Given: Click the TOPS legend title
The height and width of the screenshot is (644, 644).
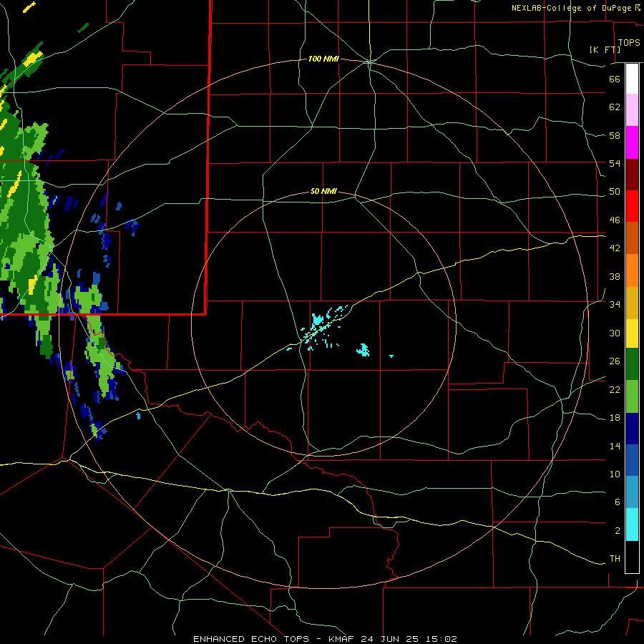Looking at the screenshot, I should tap(629, 42).
